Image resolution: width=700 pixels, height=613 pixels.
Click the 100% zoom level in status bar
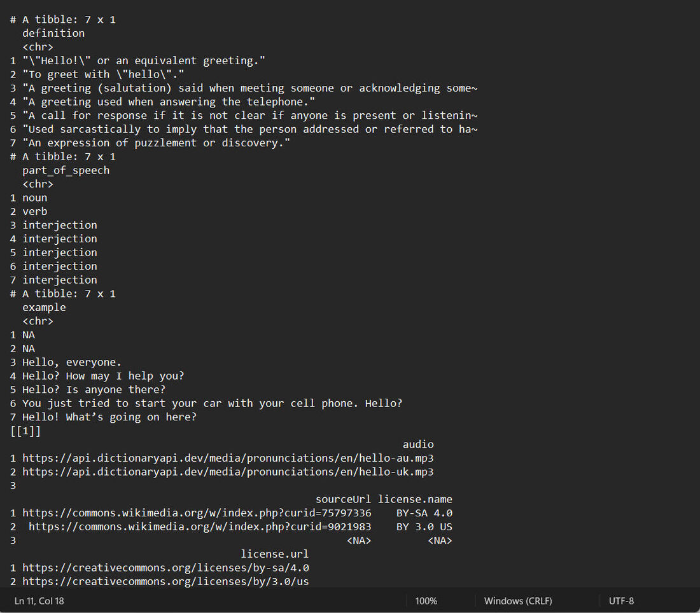(x=426, y=601)
